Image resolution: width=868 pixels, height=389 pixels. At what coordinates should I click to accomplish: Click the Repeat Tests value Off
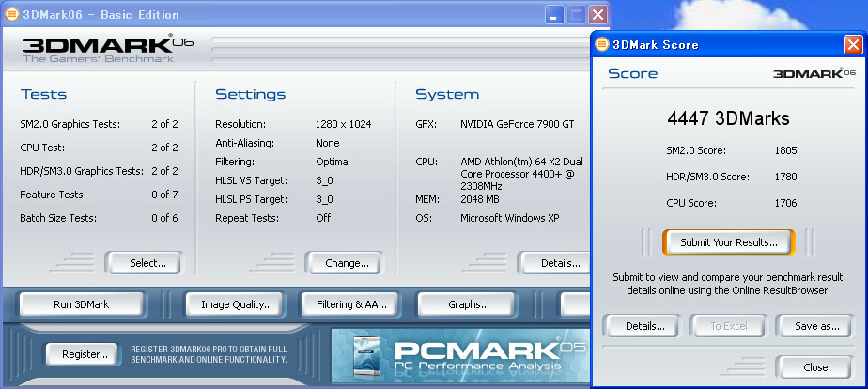[323, 218]
